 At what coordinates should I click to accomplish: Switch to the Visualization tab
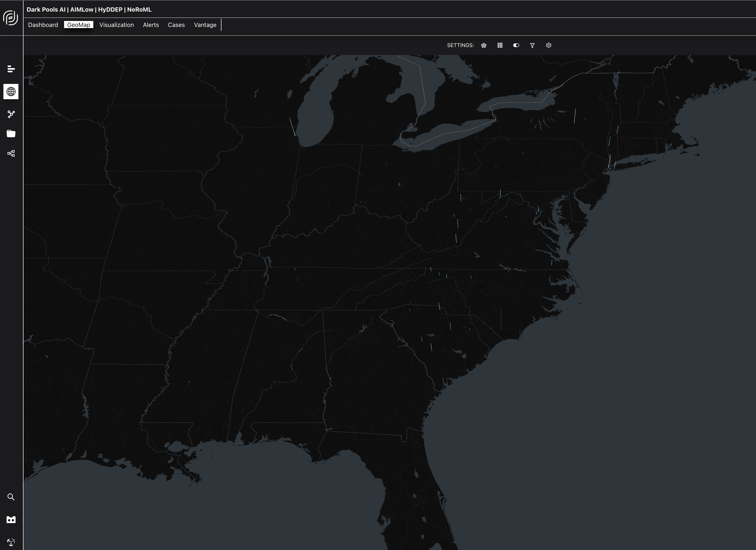click(x=117, y=25)
